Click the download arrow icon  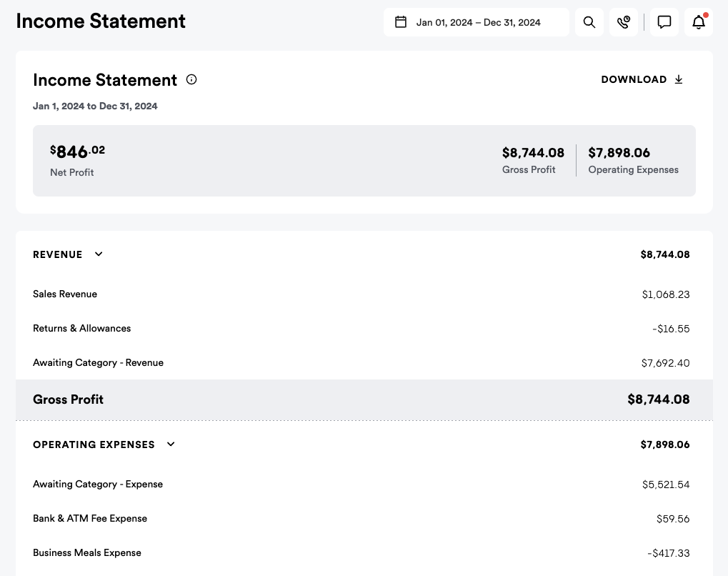click(x=679, y=79)
